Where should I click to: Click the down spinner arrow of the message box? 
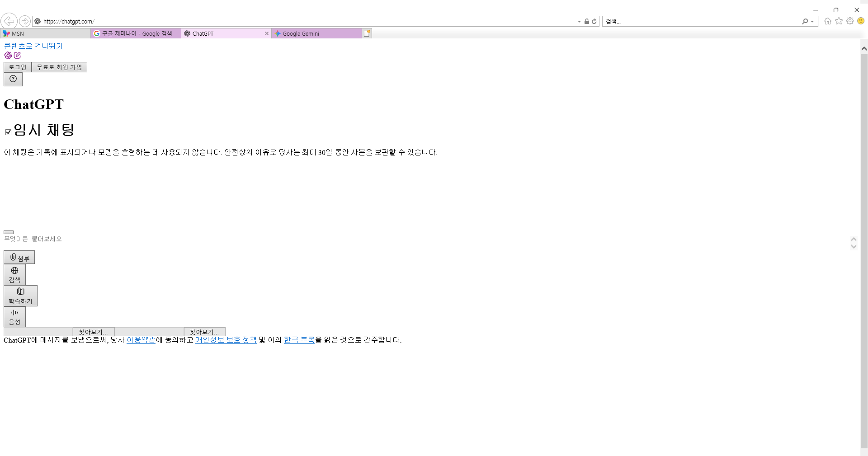pyautogui.click(x=854, y=246)
